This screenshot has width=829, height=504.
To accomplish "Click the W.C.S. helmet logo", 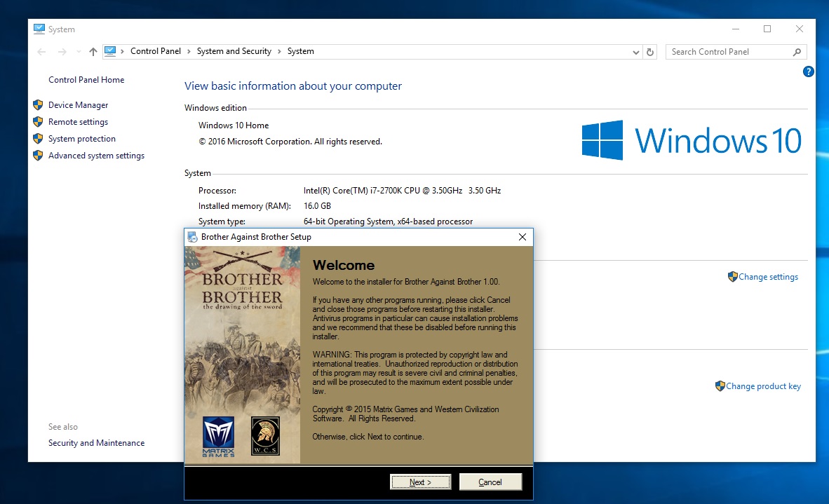I will pyautogui.click(x=265, y=436).
